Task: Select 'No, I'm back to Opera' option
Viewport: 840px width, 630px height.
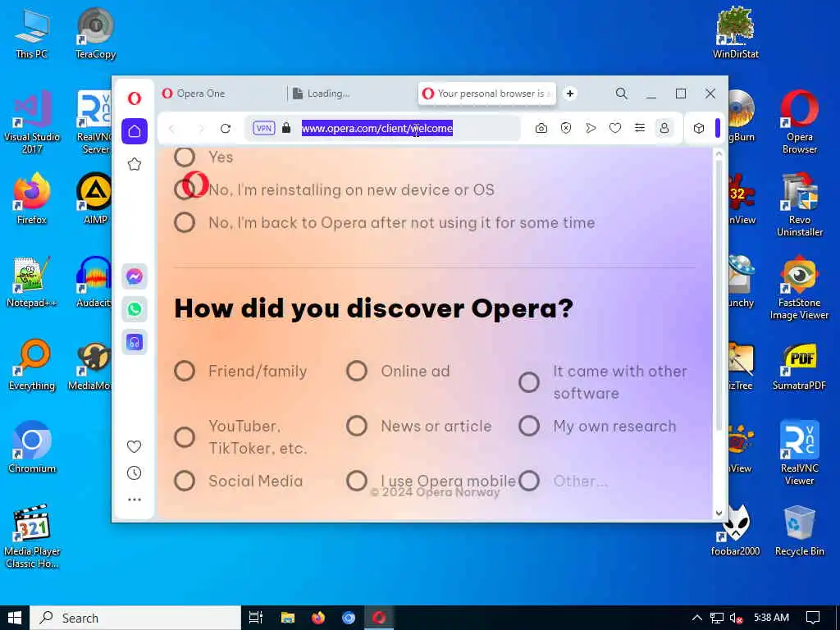Action: click(185, 222)
